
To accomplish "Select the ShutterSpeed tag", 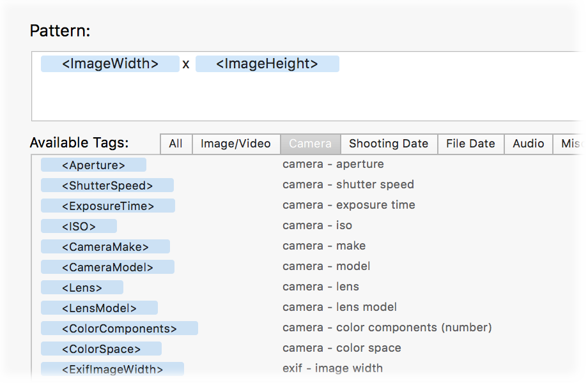I will [107, 186].
